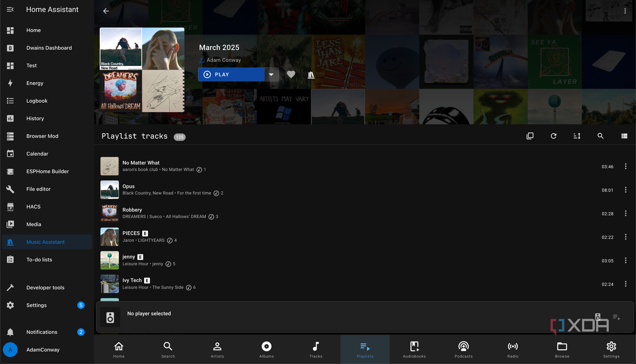Open options menu for No Matter What
Image resolution: width=636 pixels, height=364 pixels.
[626, 166]
